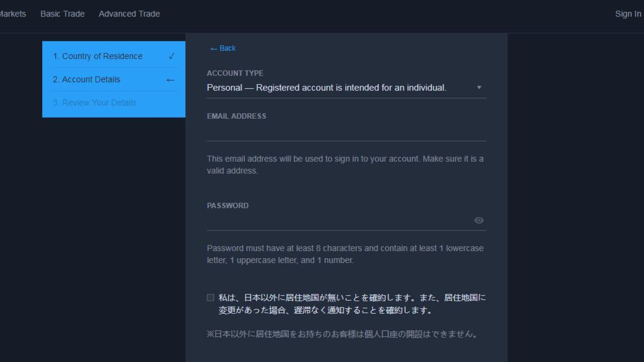The image size is (644, 362).
Task: Toggle password visibility eye icon
Action: click(479, 220)
